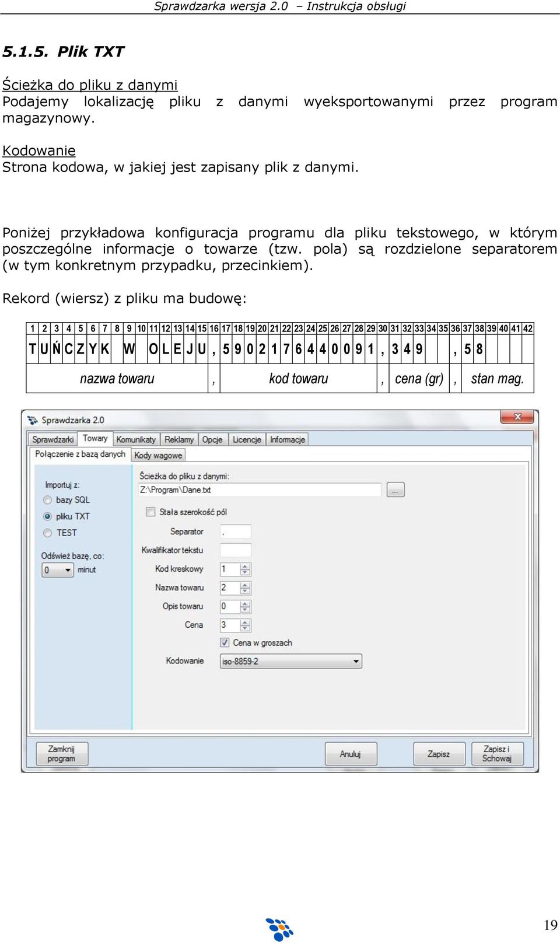Click the Opis towaru number field
560x944 pixels.
[x=230, y=606]
